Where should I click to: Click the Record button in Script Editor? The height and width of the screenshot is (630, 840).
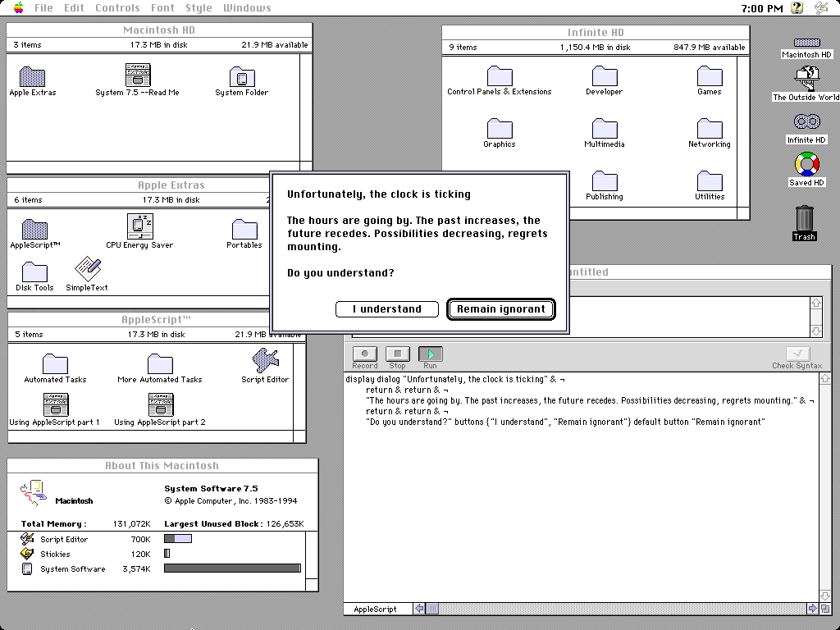[364, 354]
